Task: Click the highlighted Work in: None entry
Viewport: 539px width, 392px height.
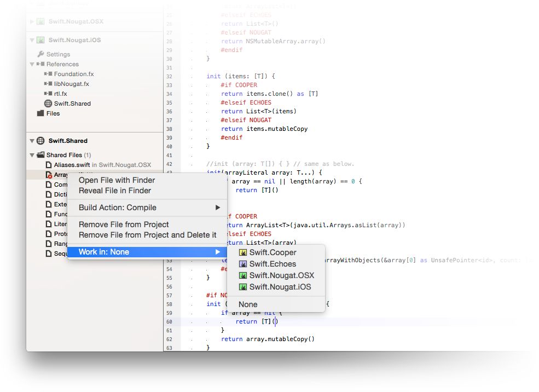Action: point(147,252)
